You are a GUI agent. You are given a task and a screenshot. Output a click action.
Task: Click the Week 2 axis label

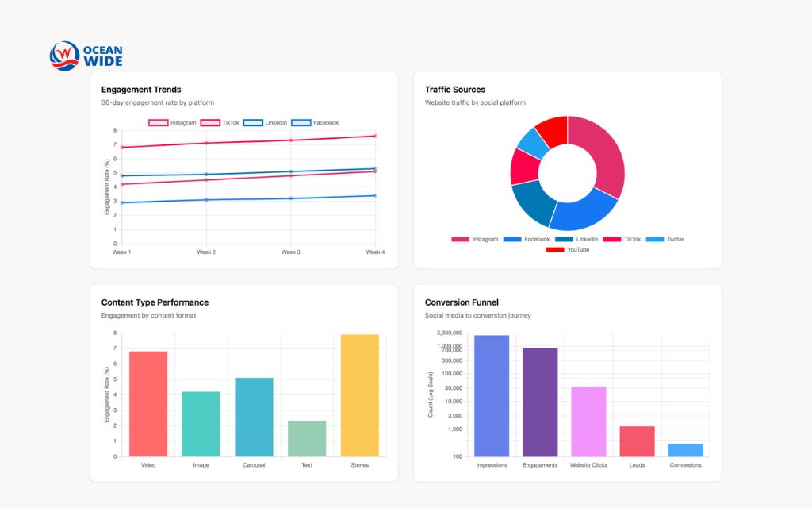pyautogui.click(x=206, y=252)
